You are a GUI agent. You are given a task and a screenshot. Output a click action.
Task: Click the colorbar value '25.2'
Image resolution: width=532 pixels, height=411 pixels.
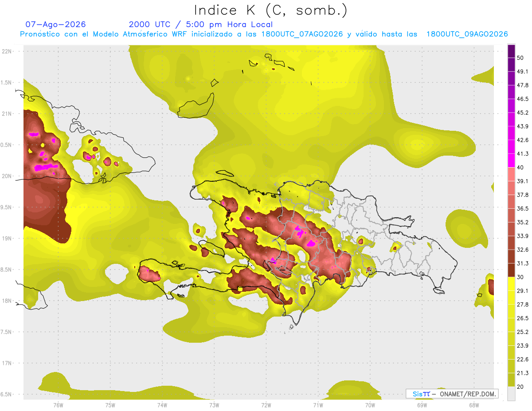pyautogui.click(x=523, y=332)
